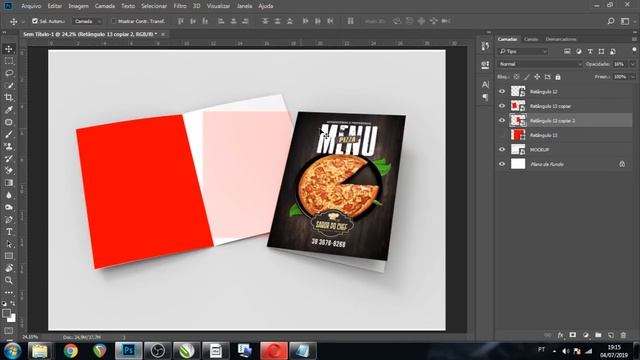Click the background color swatch
The image size is (640, 360).
(12, 318)
